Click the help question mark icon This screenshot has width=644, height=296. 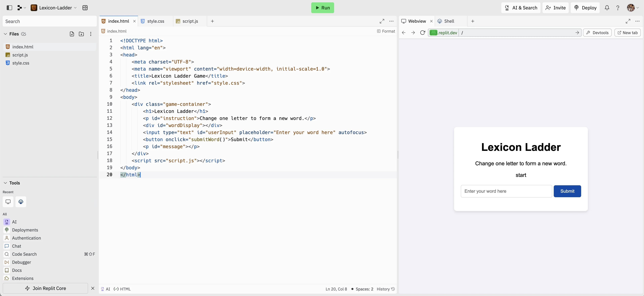coord(617,8)
